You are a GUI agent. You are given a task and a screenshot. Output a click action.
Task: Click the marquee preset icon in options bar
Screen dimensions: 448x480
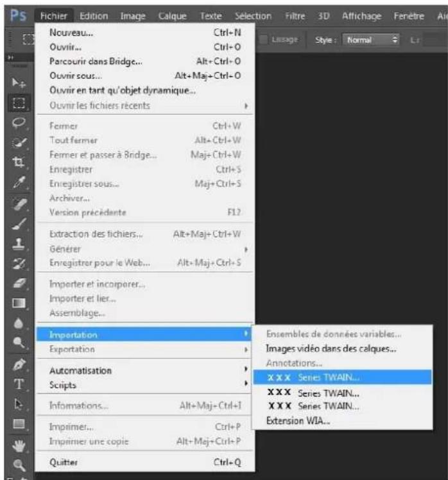(x=28, y=40)
